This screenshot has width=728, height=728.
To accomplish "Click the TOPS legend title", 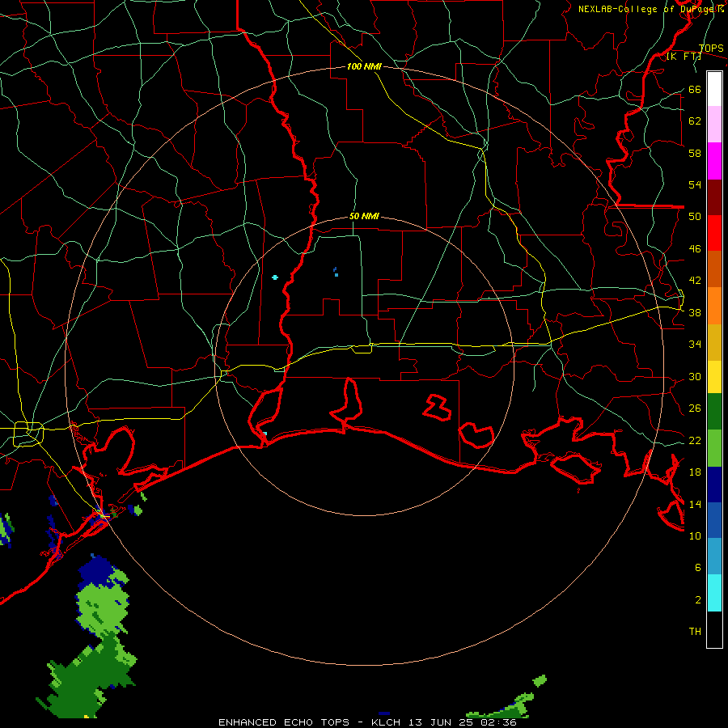I will [711, 48].
